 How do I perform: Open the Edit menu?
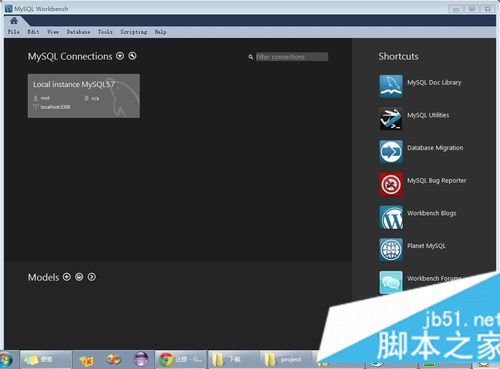(x=33, y=32)
